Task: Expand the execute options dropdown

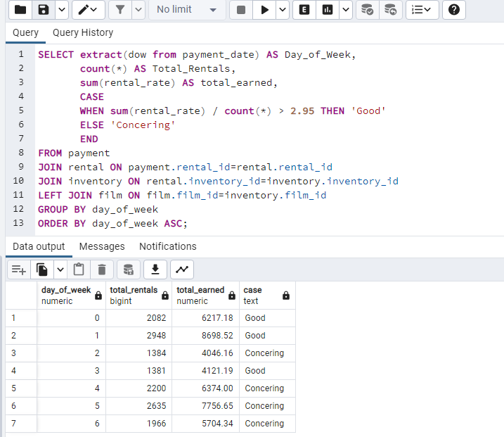Action: [x=283, y=10]
